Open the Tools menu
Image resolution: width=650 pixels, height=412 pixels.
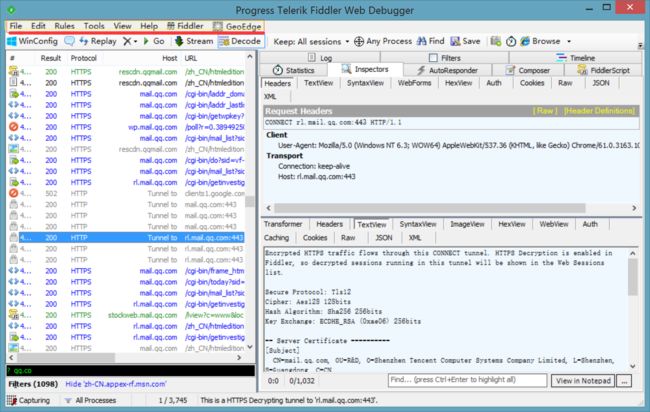click(94, 26)
